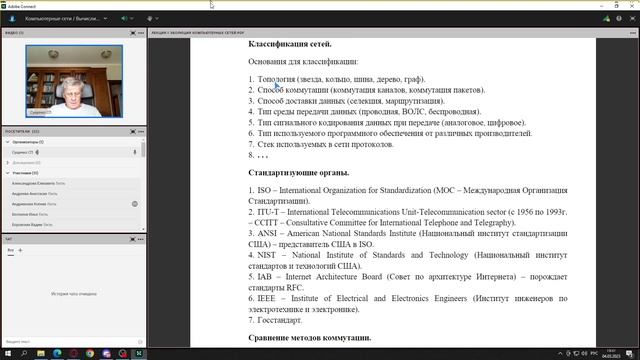Select the organizer row in attendee list
This screenshot has width=640, height=360.
[72, 152]
